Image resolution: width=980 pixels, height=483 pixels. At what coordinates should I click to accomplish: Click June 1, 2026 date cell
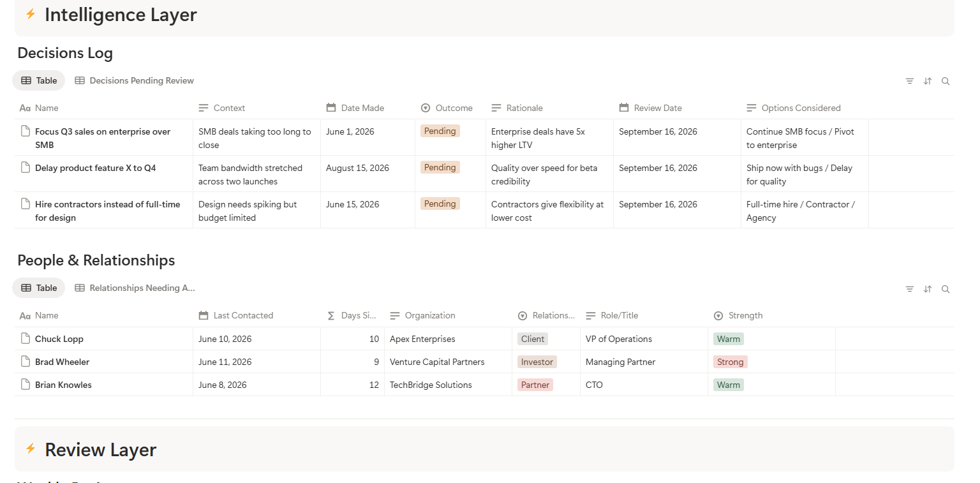tap(367, 137)
